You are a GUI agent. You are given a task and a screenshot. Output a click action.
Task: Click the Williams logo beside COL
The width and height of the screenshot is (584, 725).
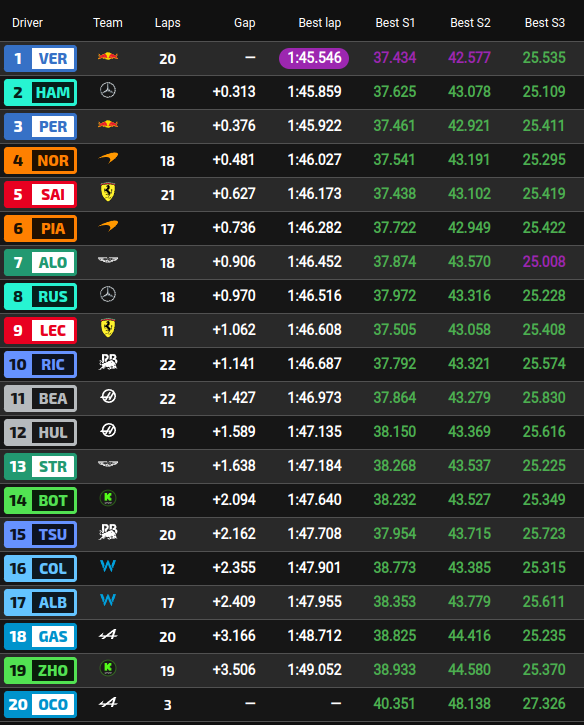pos(108,566)
